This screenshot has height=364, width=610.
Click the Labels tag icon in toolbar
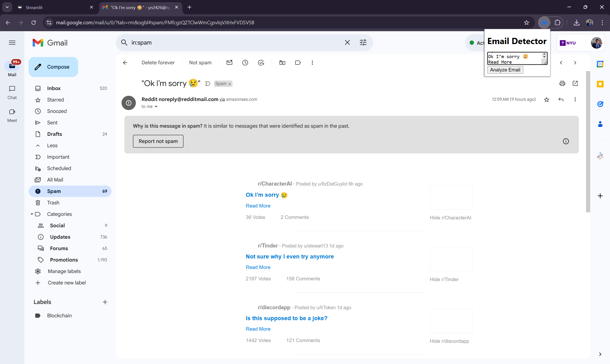point(298,63)
